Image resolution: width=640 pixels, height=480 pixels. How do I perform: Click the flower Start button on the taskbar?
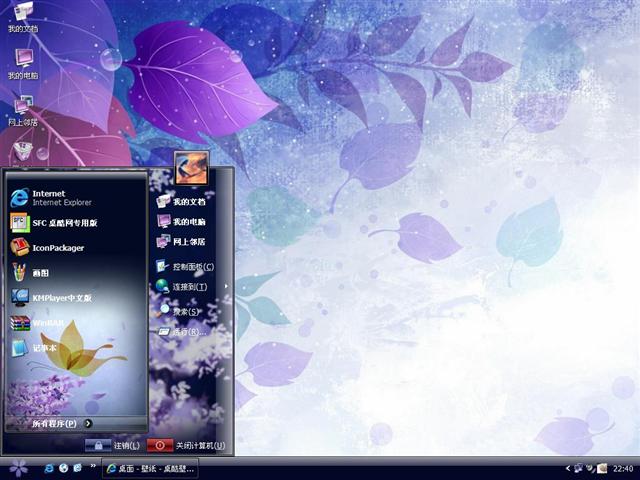[x=18, y=467]
